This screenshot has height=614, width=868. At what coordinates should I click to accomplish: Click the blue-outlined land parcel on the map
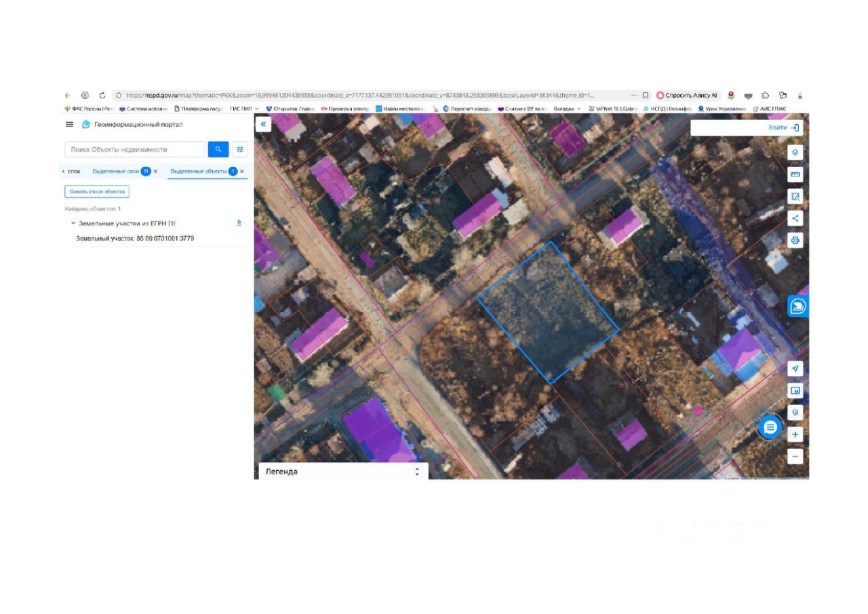[548, 312]
